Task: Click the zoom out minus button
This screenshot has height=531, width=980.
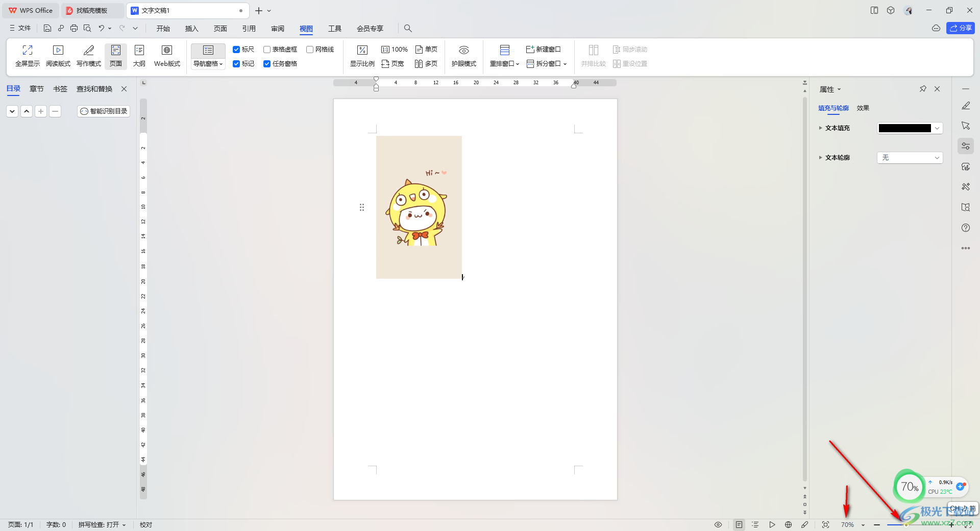Action: tap(877, 525)
